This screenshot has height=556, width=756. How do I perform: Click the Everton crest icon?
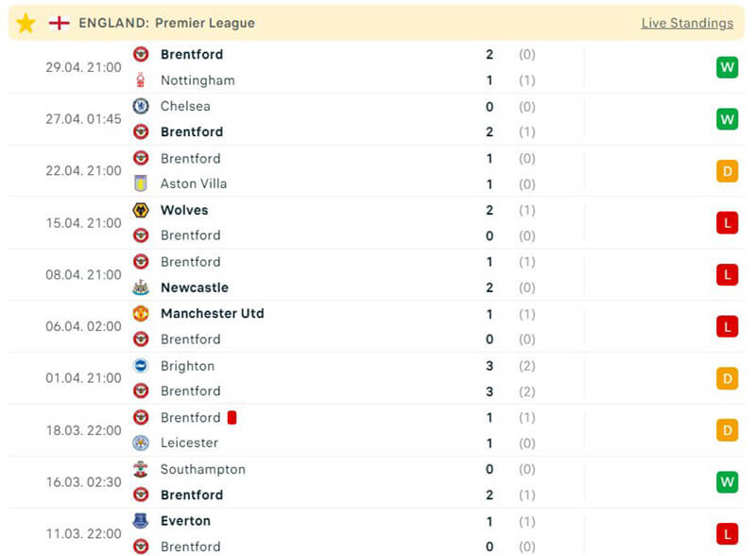(141, 521)
